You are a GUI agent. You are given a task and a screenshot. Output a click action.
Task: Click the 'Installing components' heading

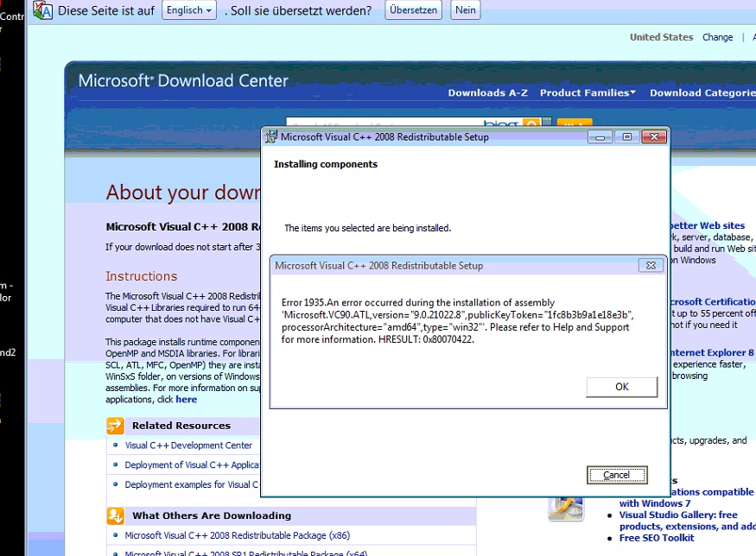pyautogui.click(x=326, y=164)
